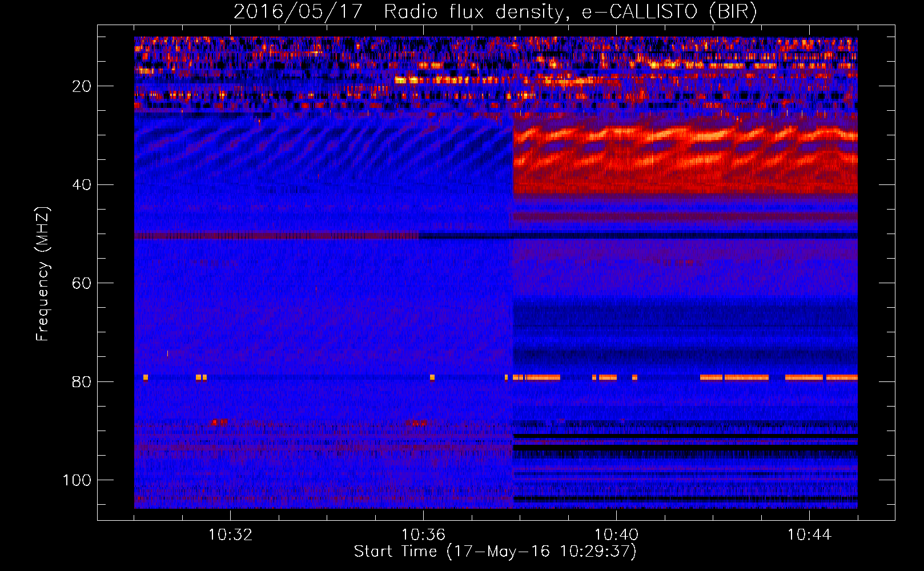Image resolution: width=924 pixels, height=571 pixels.
Task: Click the bright red burst band near 30 MHz
Action: tap(685, 135)
